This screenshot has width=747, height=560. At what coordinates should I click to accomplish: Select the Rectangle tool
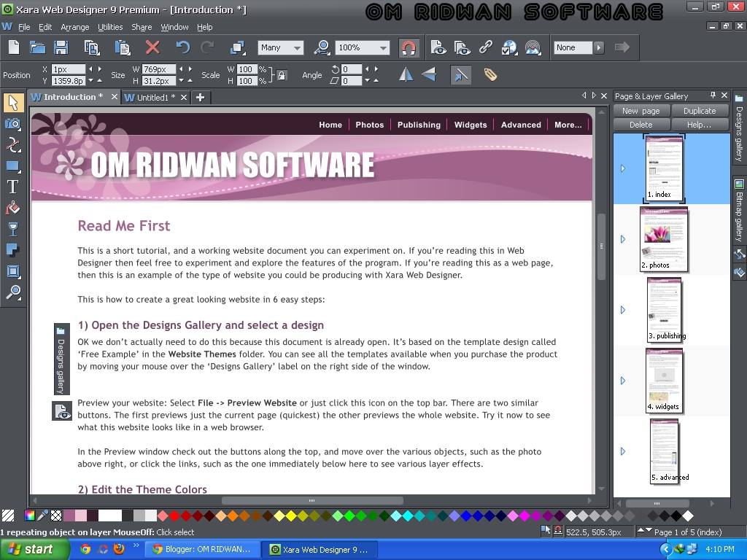pos(13,166)
